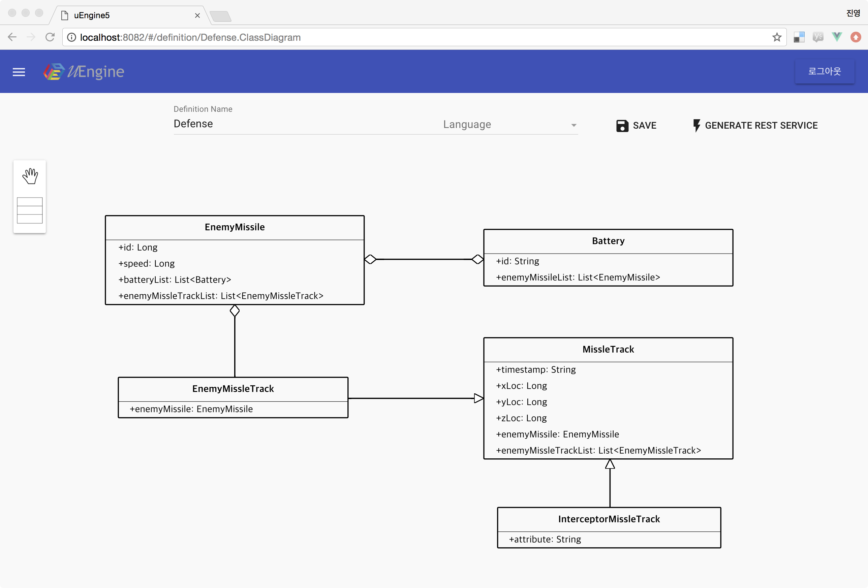Select the Battery class title

[608, 241]
